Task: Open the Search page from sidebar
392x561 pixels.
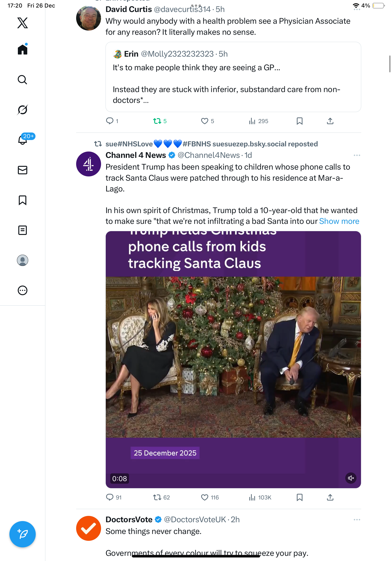Action: 22,80
